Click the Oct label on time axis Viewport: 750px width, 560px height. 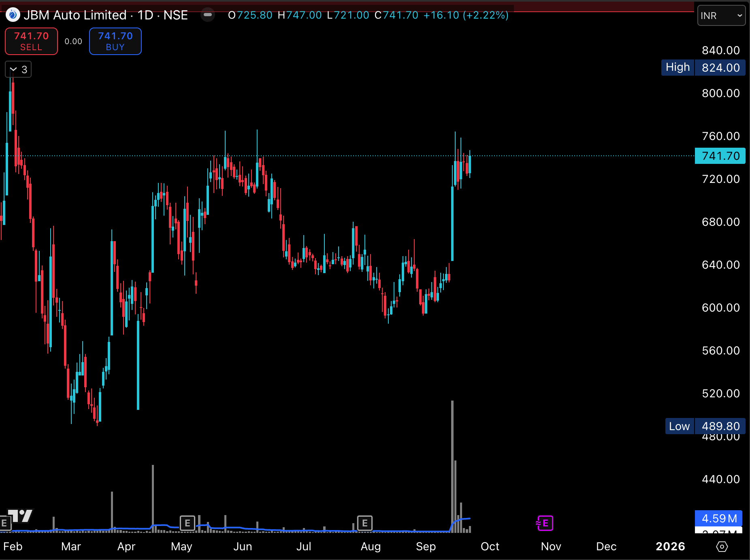(x=490, y=547)
